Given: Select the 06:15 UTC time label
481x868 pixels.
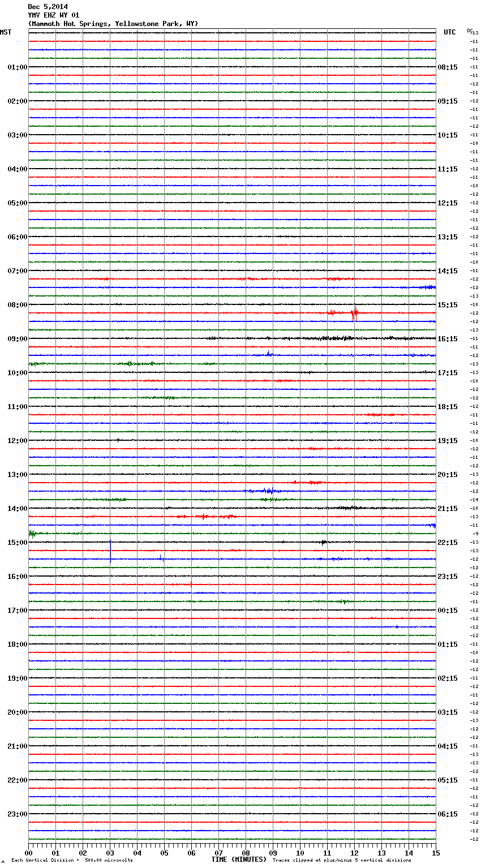Looking at the screenshot, I should (x=448, y=814).
